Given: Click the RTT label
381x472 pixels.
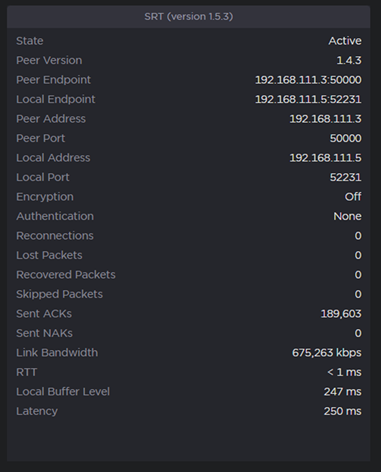Looking at the screenshot, I should (26, 372).
